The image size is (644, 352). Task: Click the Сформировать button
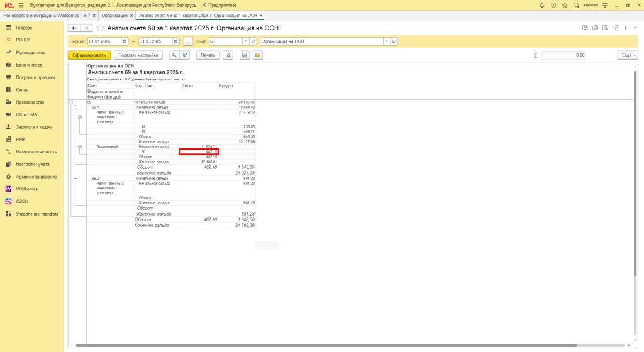click(x=89, y=55)
